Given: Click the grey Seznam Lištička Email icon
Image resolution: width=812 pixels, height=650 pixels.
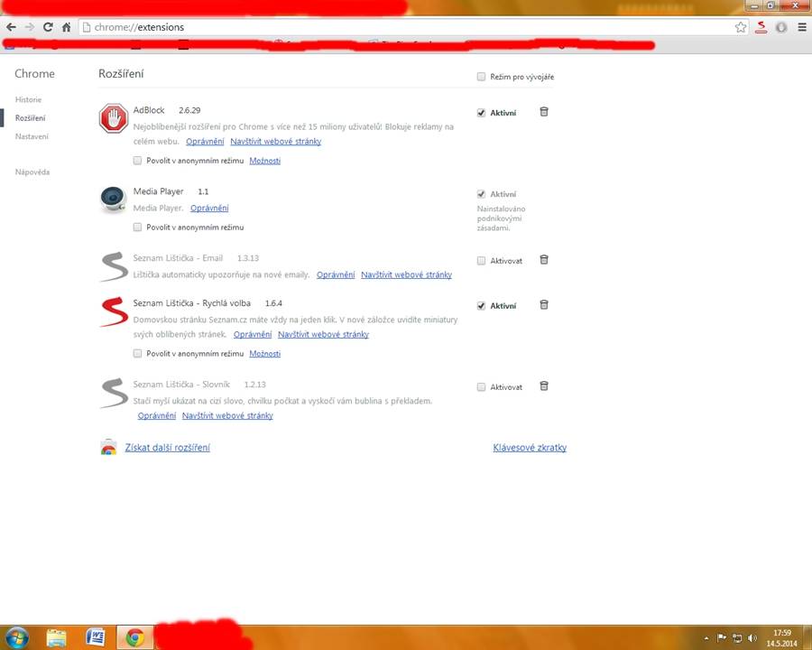Looking at the screenshot, I should point(114,266).
